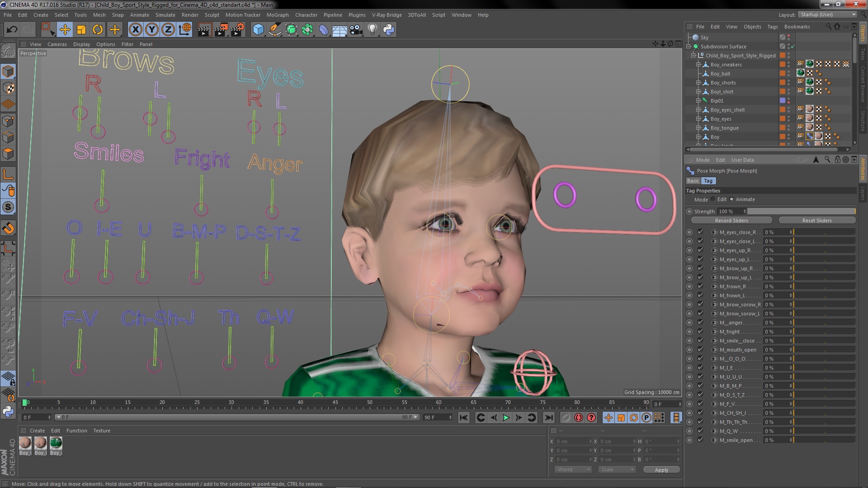868x488 pixels.
Task: Select the Scale tool
Action: 81,30
